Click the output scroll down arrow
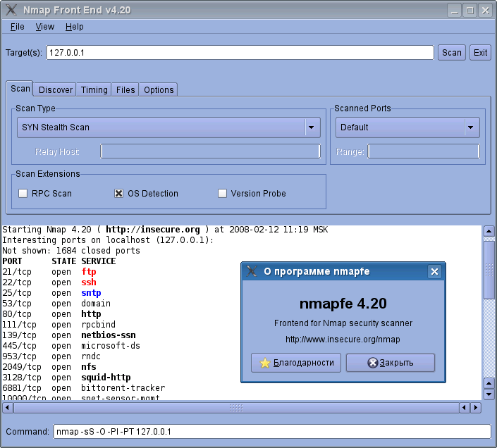This screenshot has height=448, width=497. pyautogui.click(x=489, y=394)
